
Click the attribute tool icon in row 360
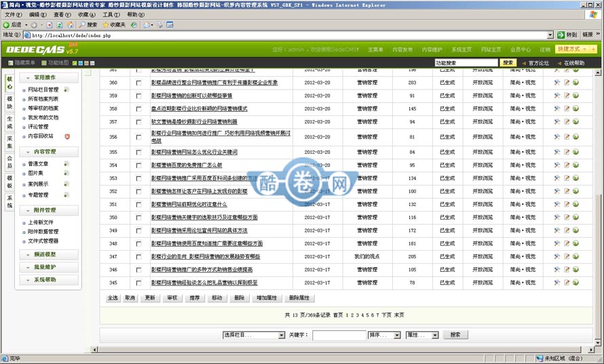[x=557, y=82]
